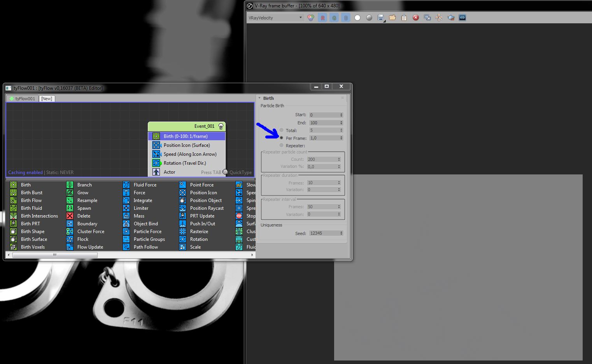Screen dimensions: 592x364
Task: Switch to the tyFlow001 tab
Action: point(22,99)
